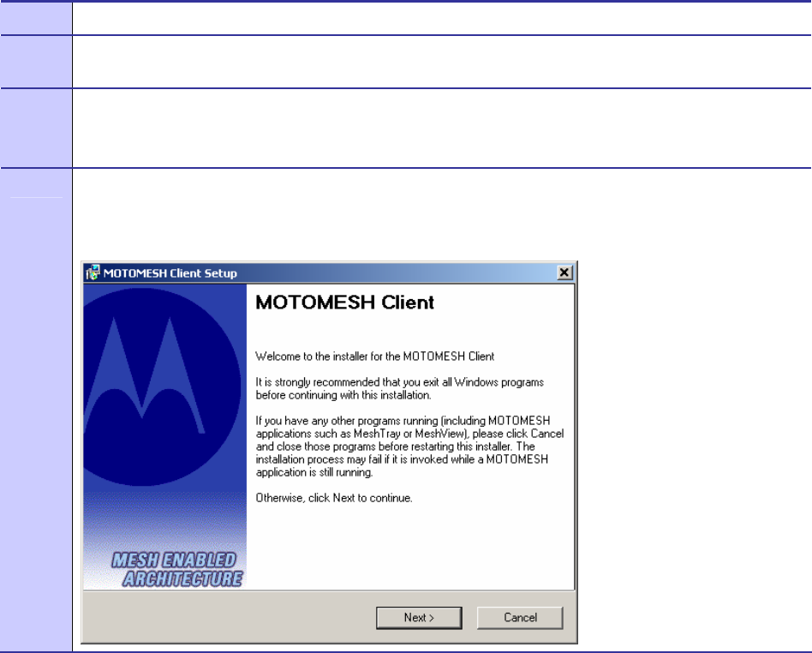Click the installer icon in title bar

[x=93, y=273]
